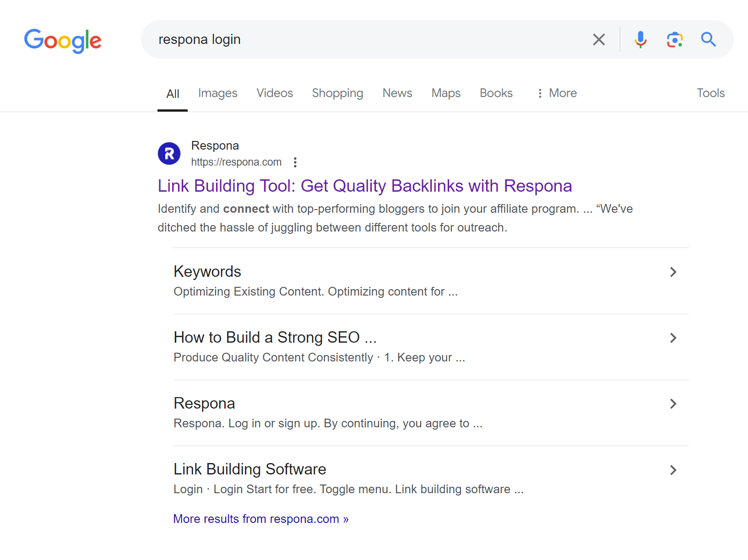Click the Respona favicon in the result

click(x=169, y=153)
